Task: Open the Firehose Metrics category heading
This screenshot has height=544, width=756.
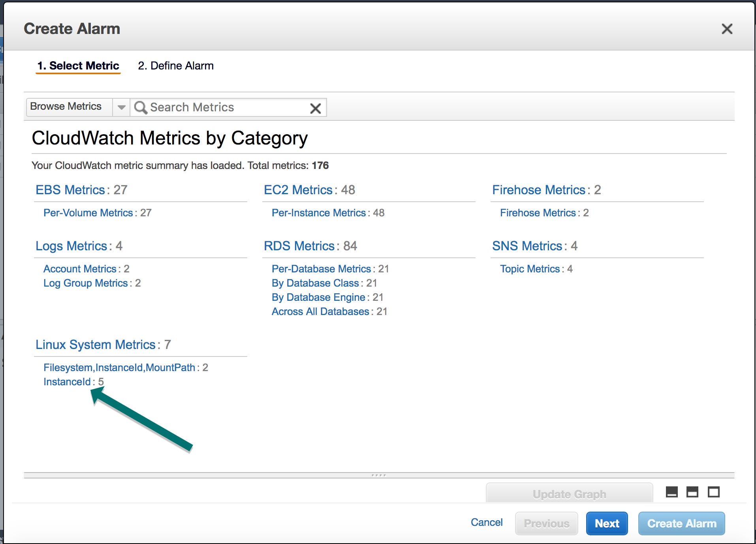Action: click(x=539, y=190)
